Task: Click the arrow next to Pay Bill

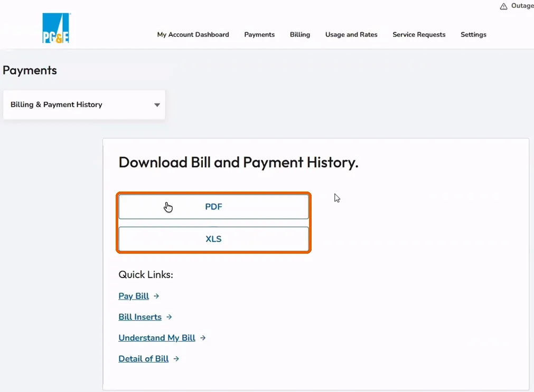Action: tap(156, 296)
